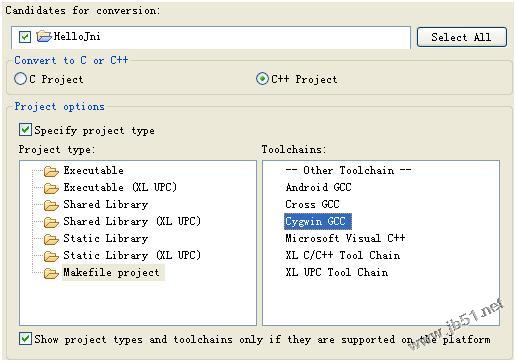Select the C++ Project radio button
This screenshot has width=516, height=362.
(x=262, y=79)
